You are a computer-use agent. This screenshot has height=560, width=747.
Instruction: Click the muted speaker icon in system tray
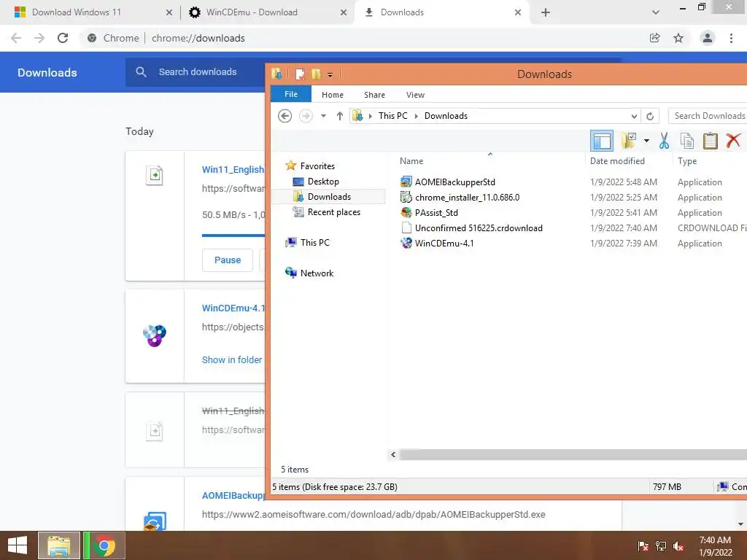678,546
